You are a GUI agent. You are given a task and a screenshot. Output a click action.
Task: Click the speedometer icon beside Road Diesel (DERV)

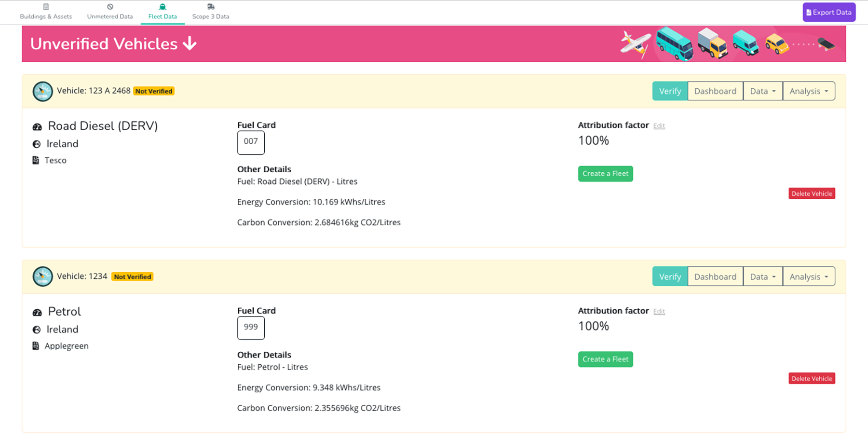pos(37,127)
